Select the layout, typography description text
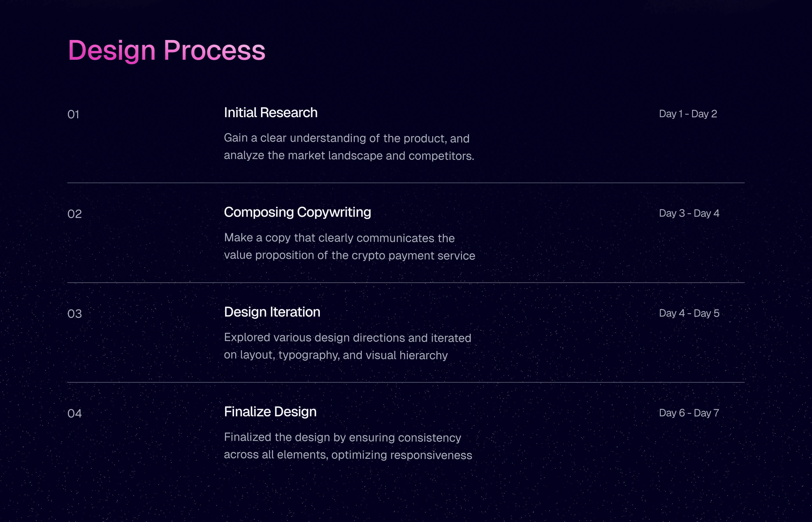Viewport: 812px width, 522px height. pyautogui.click(x=347, y=346)
